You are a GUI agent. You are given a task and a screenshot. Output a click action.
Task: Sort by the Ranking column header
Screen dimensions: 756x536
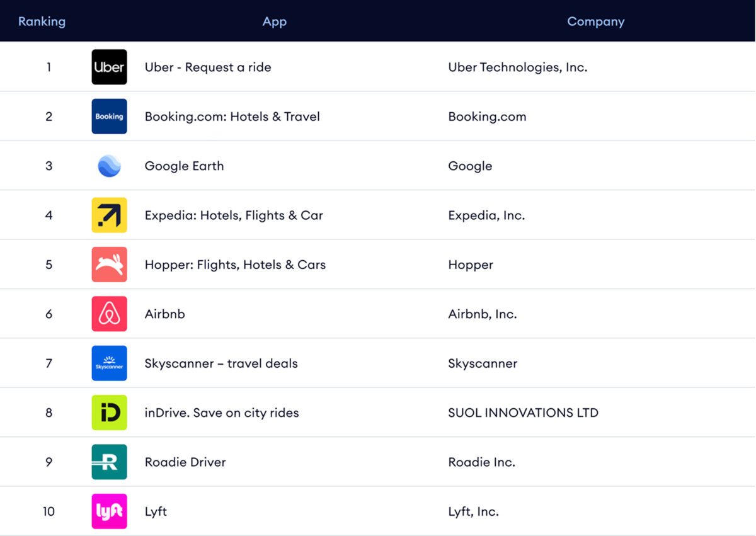pos(42,21)
